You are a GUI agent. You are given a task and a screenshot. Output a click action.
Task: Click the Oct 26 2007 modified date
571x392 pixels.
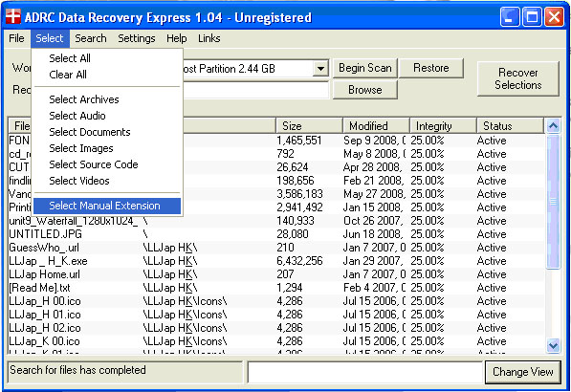(372, 221)
